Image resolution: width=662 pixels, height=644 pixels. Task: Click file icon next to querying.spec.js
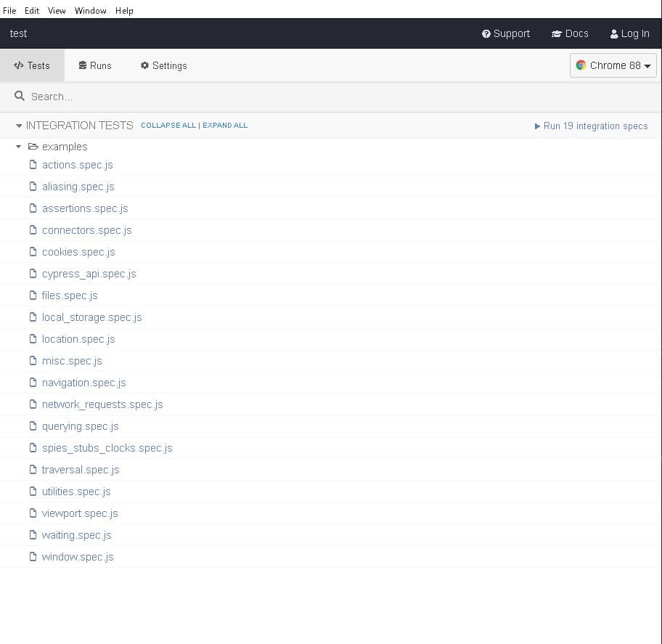(33, 426)
